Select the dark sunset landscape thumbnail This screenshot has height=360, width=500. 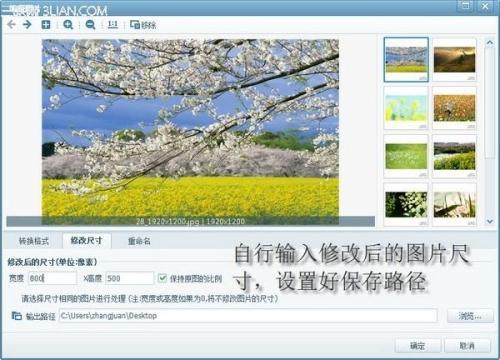coord(454,60)
